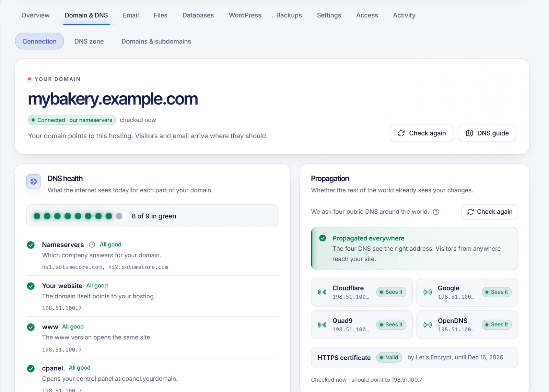Click the Propagated everywhere checkmark icon
This screenshot has width=549, height=392.
coord(323,238)
